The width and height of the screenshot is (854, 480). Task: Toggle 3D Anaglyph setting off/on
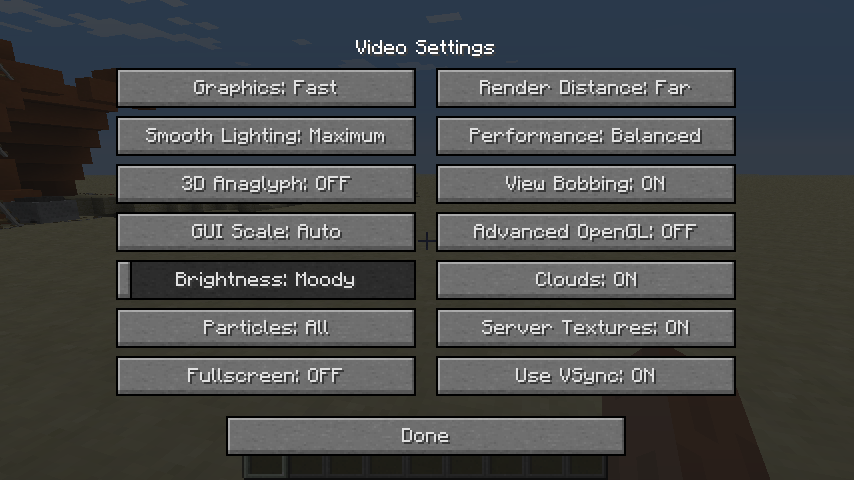[x=266, y=184]
